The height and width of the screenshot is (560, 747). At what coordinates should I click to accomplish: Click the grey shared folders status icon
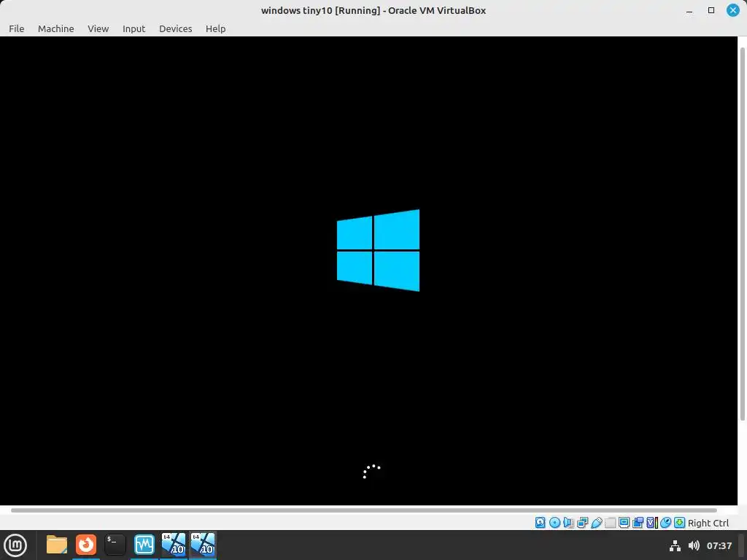coord(611,522)
